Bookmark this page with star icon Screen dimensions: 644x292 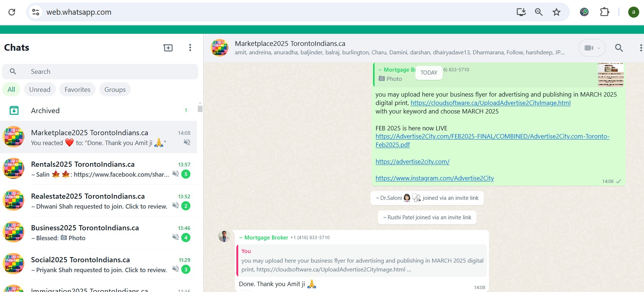[x=557, y=12]
